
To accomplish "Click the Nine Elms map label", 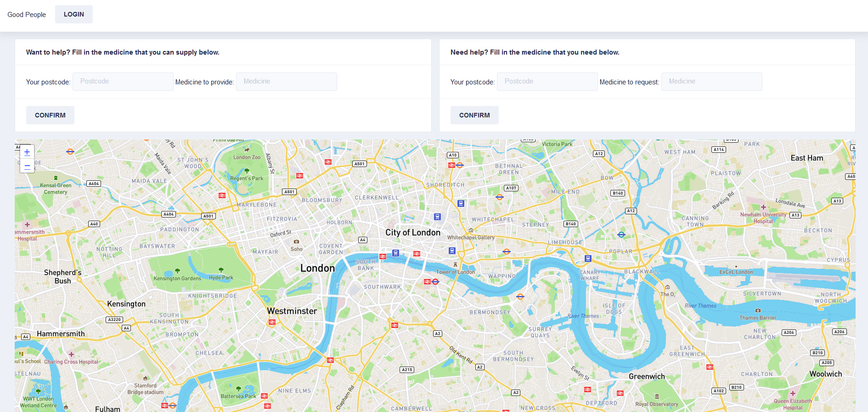I will point(294,391).
